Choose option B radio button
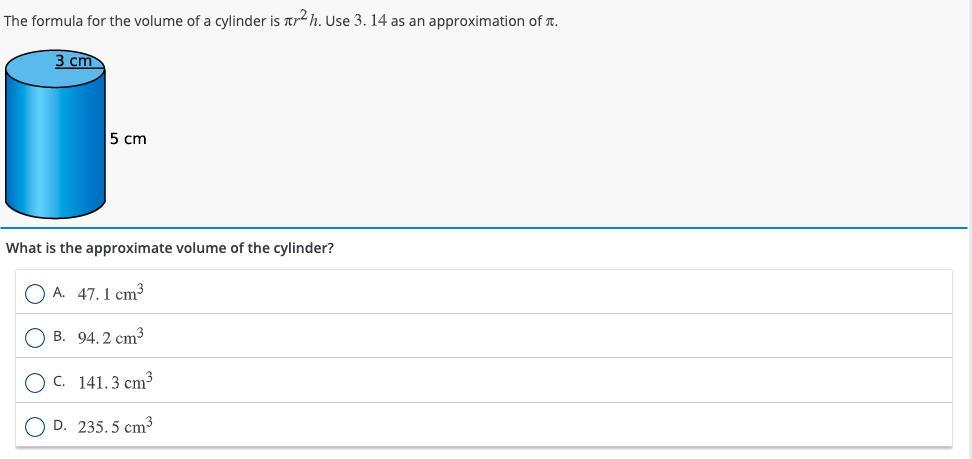 click(35, 338)
